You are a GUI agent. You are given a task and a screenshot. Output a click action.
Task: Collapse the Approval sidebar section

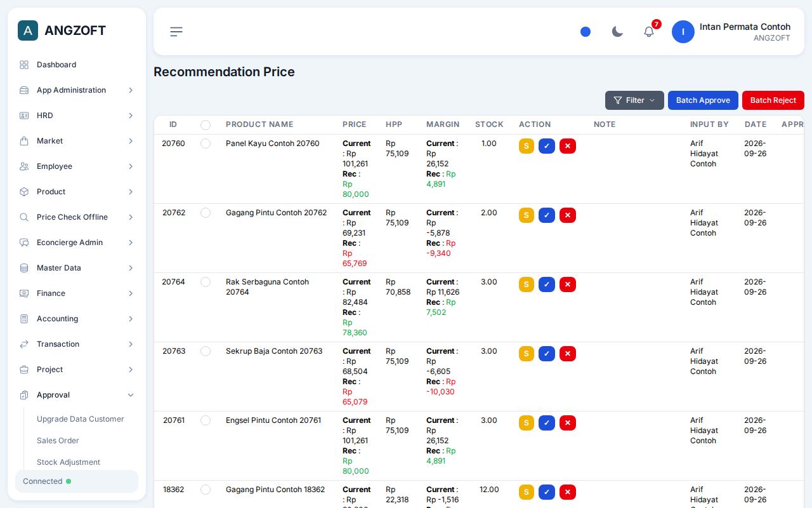pyautogui.click(x=77, y=395)
